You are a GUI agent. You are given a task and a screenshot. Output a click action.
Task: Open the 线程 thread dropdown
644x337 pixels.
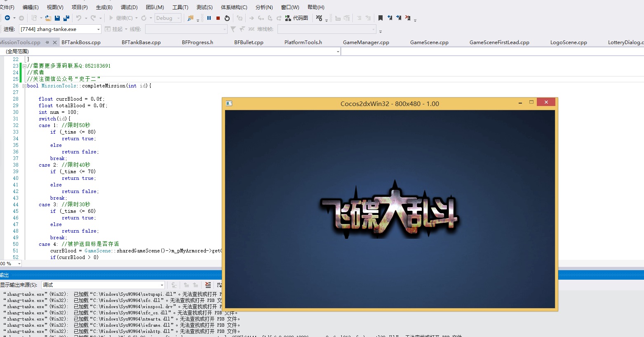[186, 29]
